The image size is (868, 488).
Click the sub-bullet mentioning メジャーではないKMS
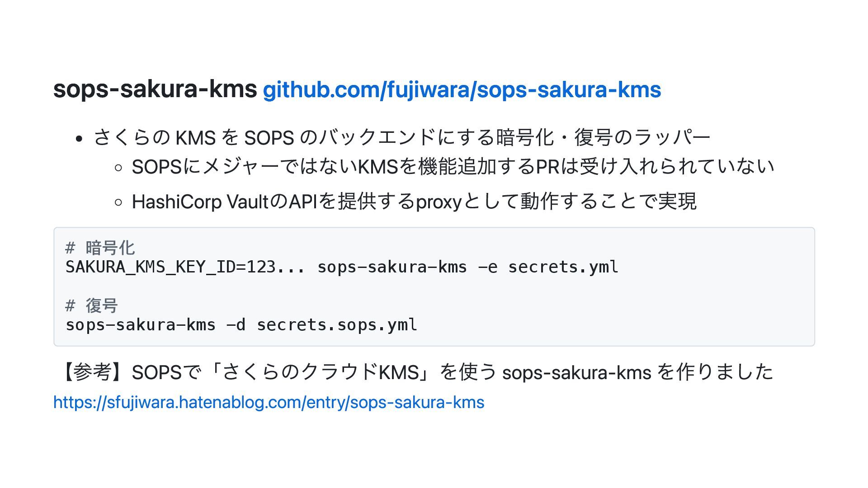(x=453, y=167)
